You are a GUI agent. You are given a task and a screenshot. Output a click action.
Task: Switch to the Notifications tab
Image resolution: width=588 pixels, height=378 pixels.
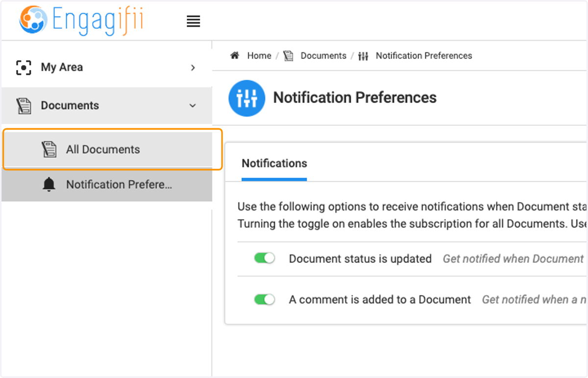click(274, 164)
